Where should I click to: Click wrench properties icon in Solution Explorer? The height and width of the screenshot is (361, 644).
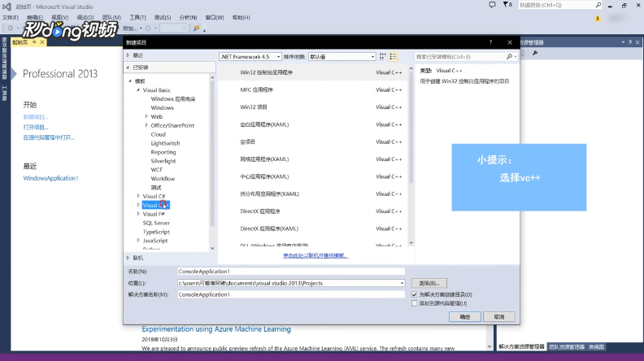pyautogui.click(x=535, y=53)
